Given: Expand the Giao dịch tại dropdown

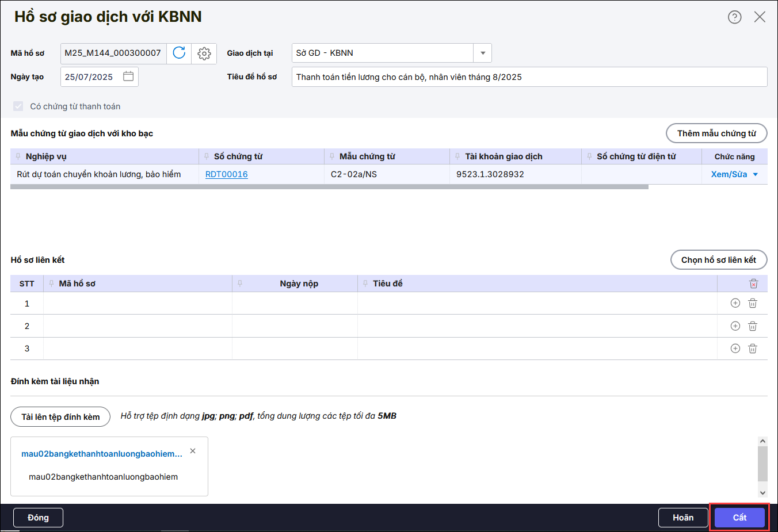Looking at the screenshot, I should pyautogui.click(x=482, y=53).
